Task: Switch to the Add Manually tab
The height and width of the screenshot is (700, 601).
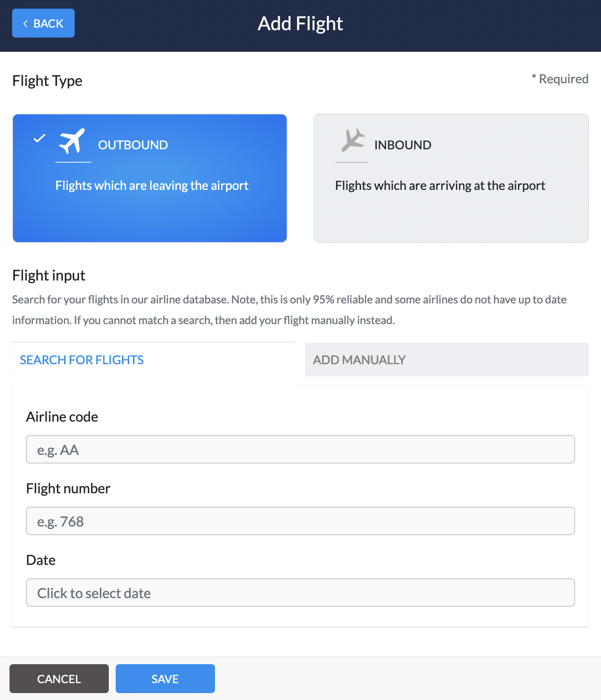Action: [447, 360]
